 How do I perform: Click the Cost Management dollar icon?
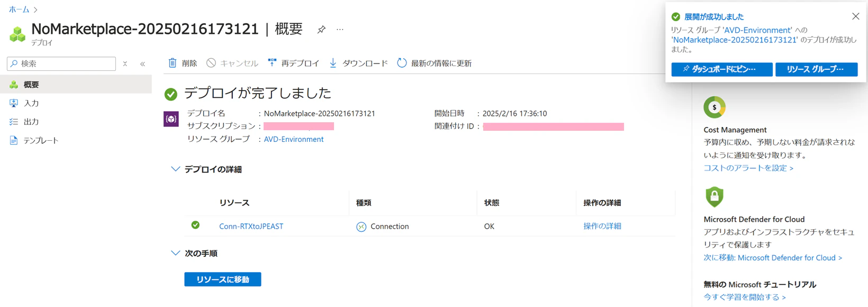point(715,107)
